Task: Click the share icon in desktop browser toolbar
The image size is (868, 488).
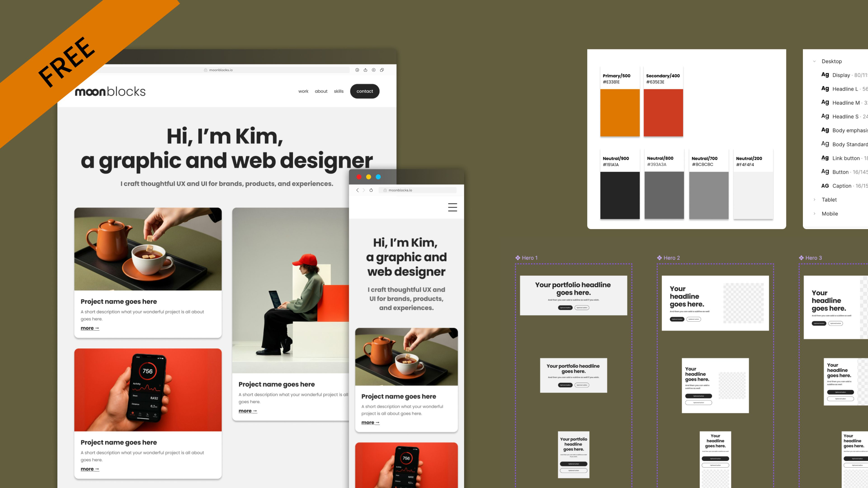Action: coord(365,70)
